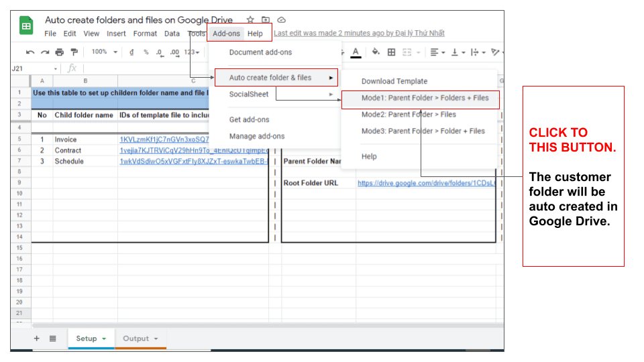Open the borders tool in the toolbar
Viewport: 644px width, 362px height.
391,52
